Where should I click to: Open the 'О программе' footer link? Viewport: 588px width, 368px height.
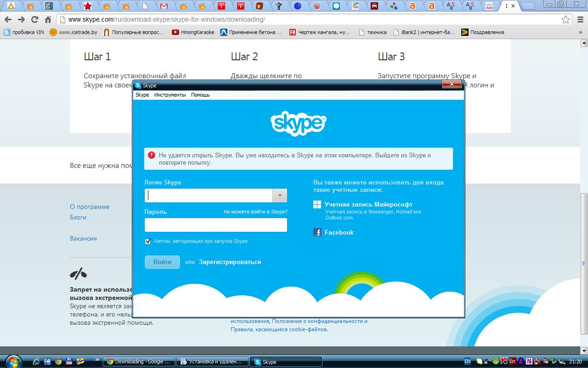coord(90,207)
